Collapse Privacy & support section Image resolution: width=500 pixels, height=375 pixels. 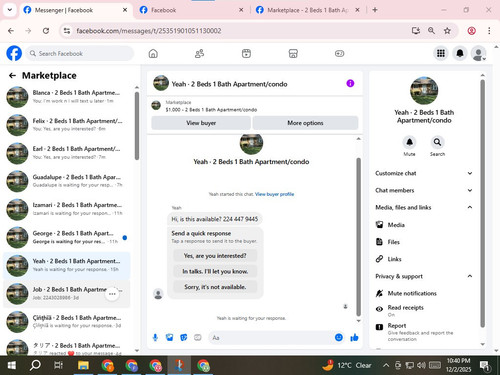click(x=424, y=276)
